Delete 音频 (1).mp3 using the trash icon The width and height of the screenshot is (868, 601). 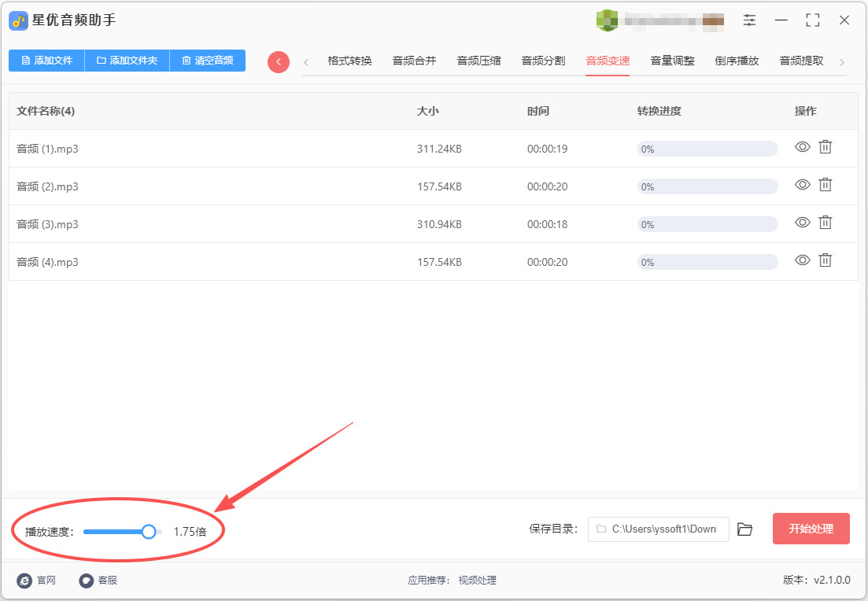(x=826, y=146)
